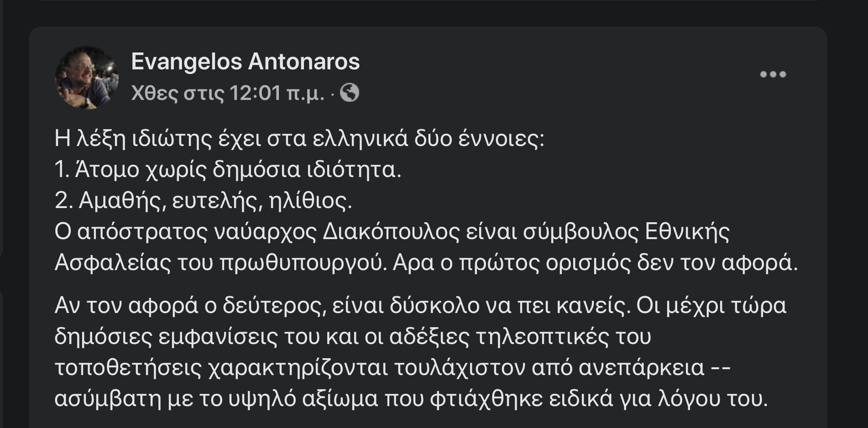Click the line starting 'δημόσιες εμφανίσεις του'
The image size is (868, 428).
[x=352, y=337]
